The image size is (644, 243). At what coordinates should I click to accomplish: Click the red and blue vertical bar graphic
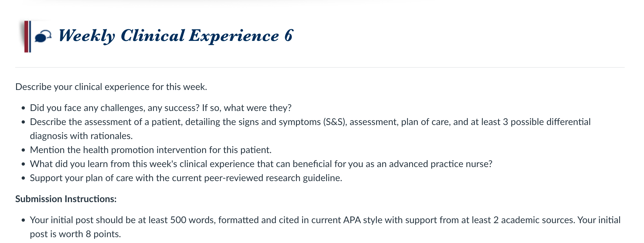pos(28,37)
